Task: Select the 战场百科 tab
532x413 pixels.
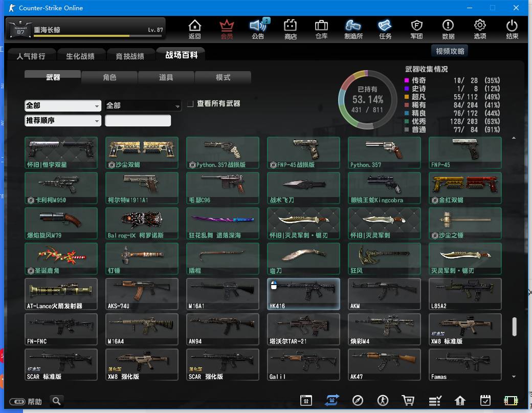Action: (x=181, y=55)
